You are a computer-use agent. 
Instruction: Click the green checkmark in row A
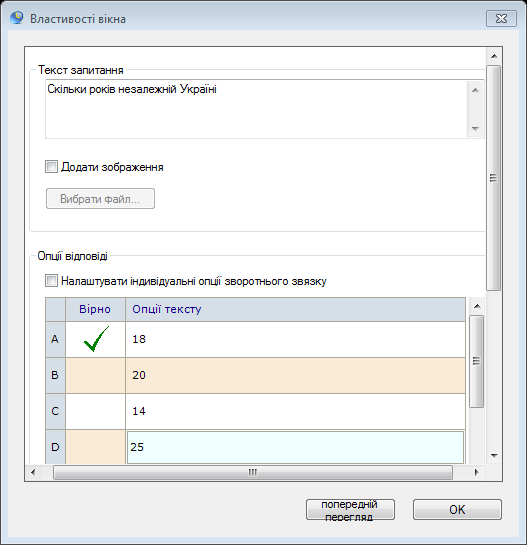point(96,339)
